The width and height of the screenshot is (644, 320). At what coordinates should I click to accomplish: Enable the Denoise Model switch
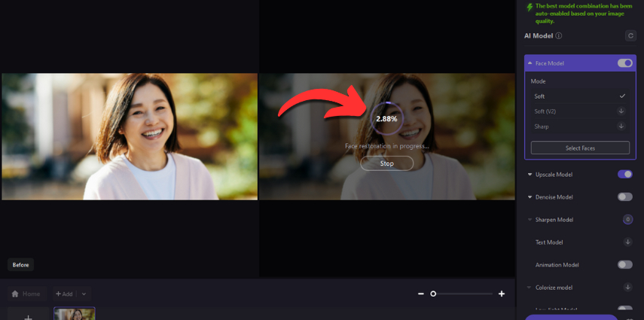click(x=624, y=197)
